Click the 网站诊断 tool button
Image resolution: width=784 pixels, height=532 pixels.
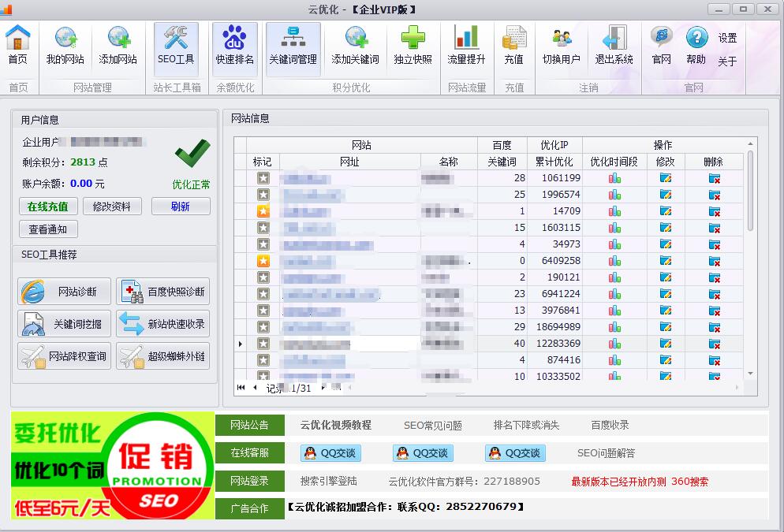[64, 292]
